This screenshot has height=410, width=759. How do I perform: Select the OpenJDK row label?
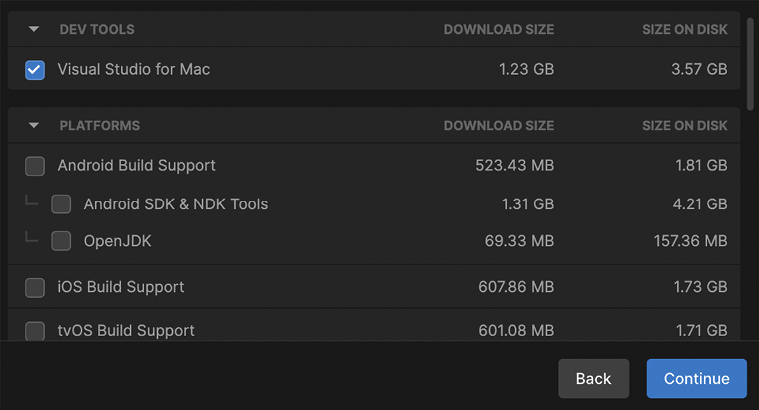click(x=117, y=241)
